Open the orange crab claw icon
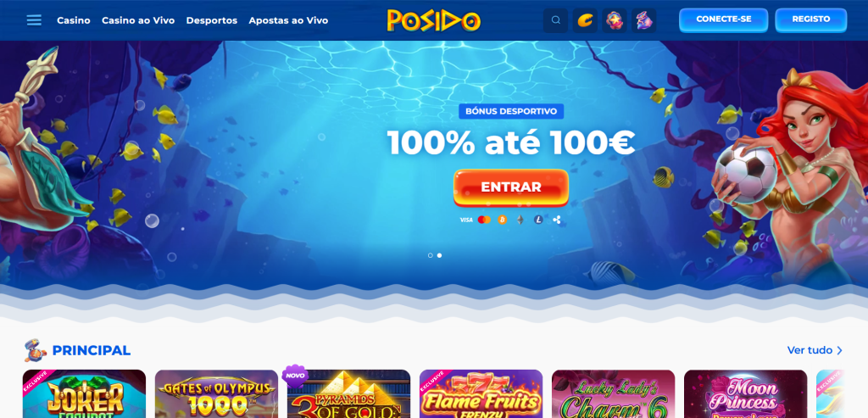The height and width of the screenshot is (418, 868). tap(585, 20)
